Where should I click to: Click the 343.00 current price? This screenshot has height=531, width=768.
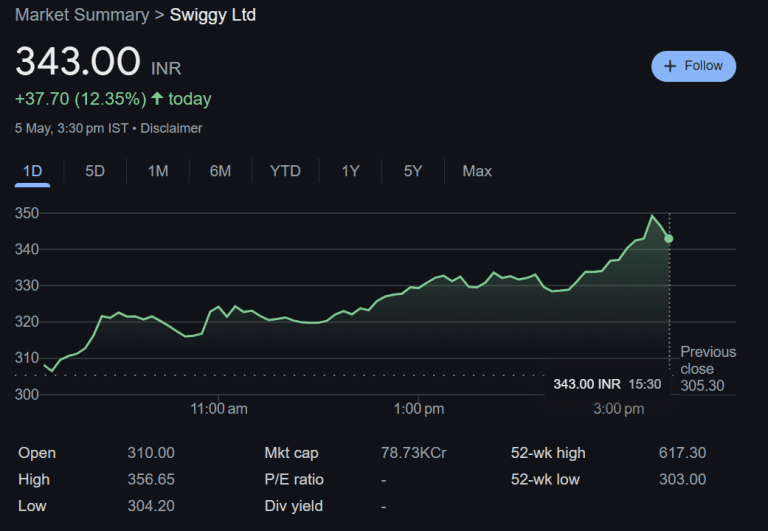tap(78, 61)
